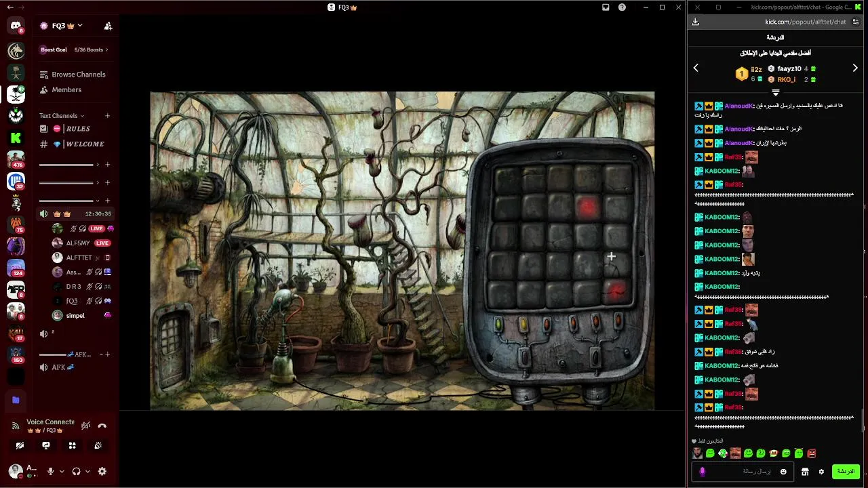This screenshot has height=488, width=868.
Task: Open the RULES channel
Action: pos(75,129)
